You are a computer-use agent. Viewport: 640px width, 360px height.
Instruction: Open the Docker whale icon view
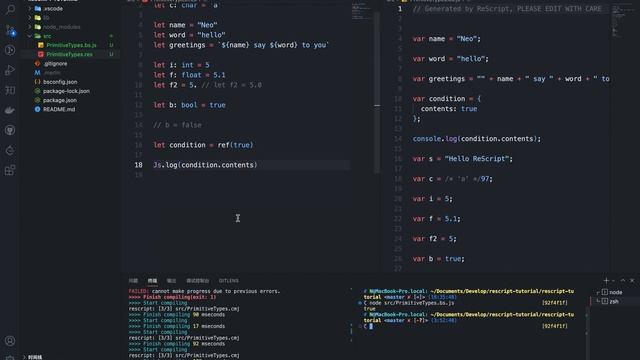10,110
